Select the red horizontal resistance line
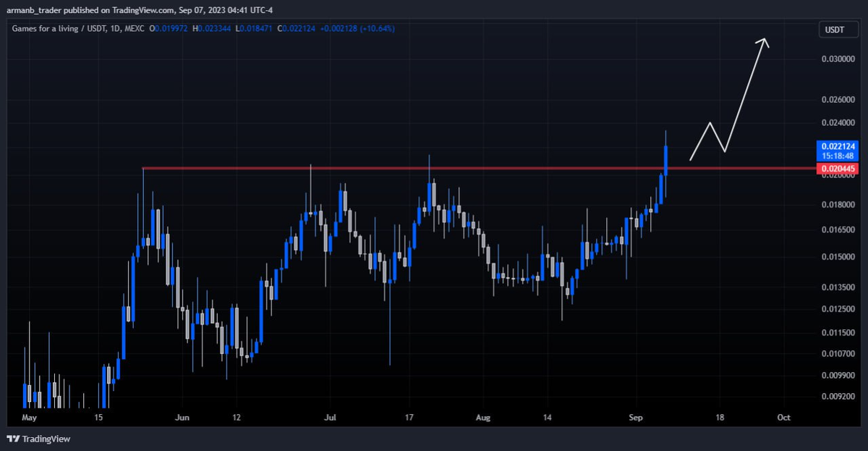 click(362, 169)
